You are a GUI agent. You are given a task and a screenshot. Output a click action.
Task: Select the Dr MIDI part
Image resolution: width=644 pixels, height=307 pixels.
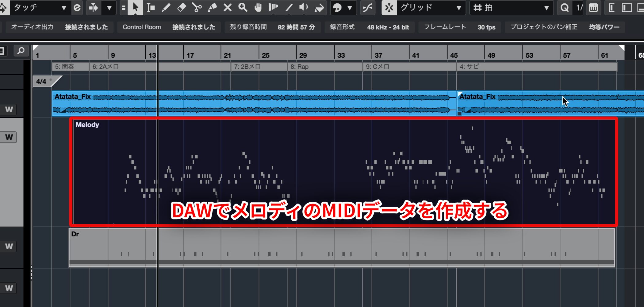[342, 247]
